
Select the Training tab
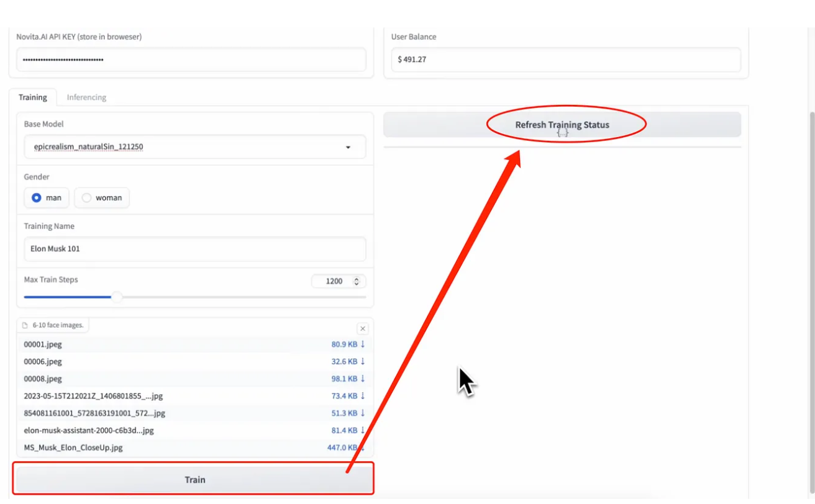(x=32, y=97)
